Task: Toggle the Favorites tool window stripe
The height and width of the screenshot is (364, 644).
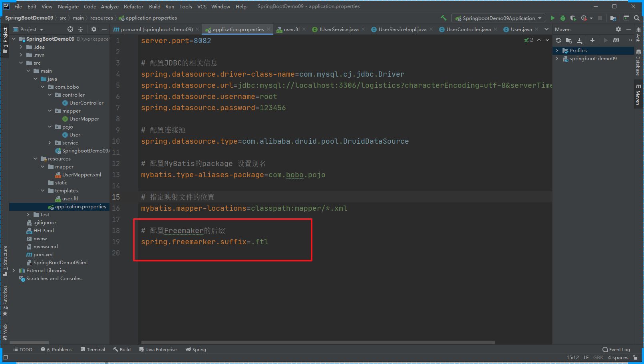Action: (5, 301)
